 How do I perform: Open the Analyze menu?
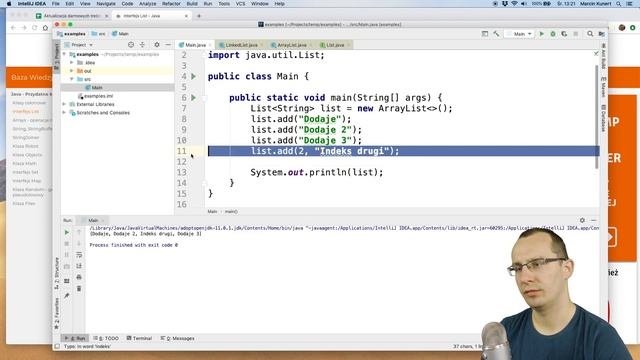(147, 4)
